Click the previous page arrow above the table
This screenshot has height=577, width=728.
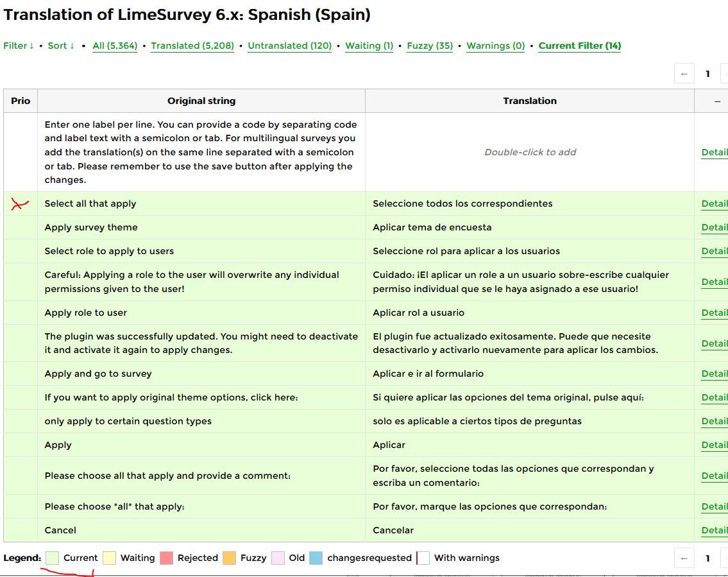[x=684, y=74]
